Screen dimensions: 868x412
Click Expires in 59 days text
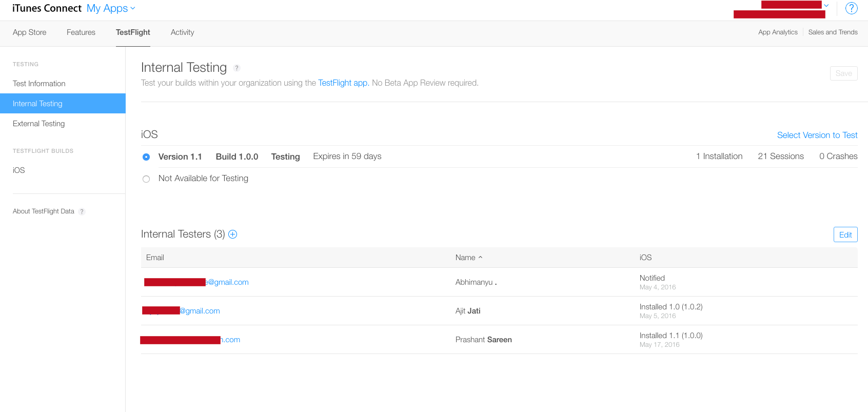tap(347, 156)
